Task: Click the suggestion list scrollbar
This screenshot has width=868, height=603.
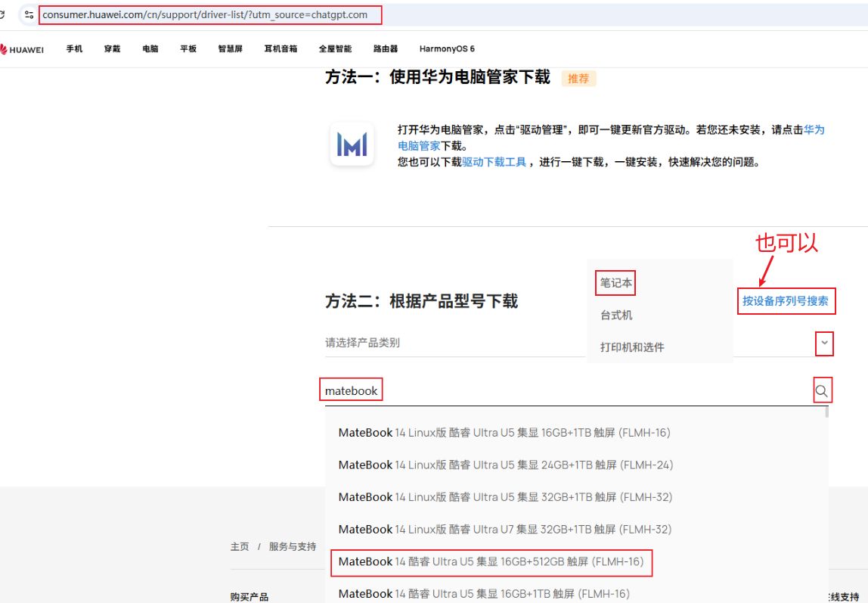Action: click(826, 413)
